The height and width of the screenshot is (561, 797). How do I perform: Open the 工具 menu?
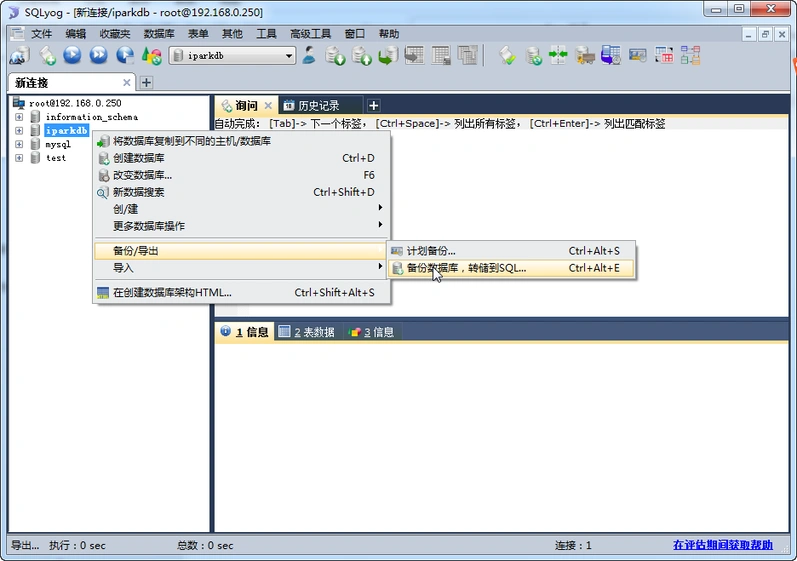coord(266,34)
